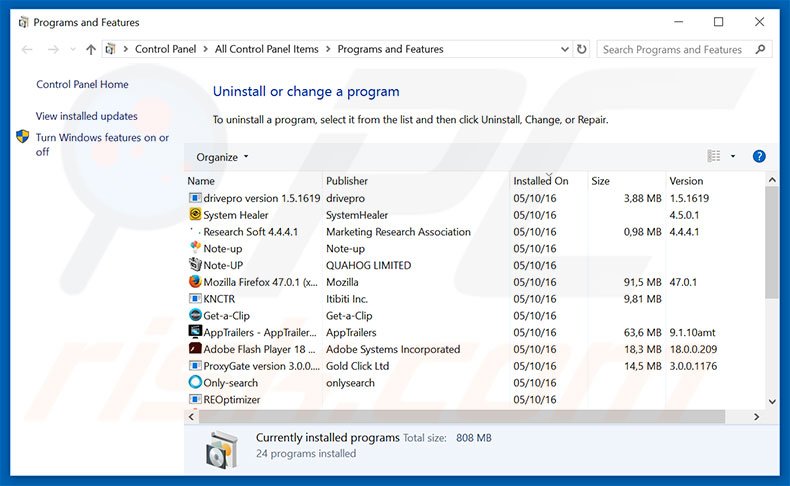Click the scroll down arrow of the list
The height and width of the screenshot is (486, 790).
pyautogui.click(x=772, y=401)
